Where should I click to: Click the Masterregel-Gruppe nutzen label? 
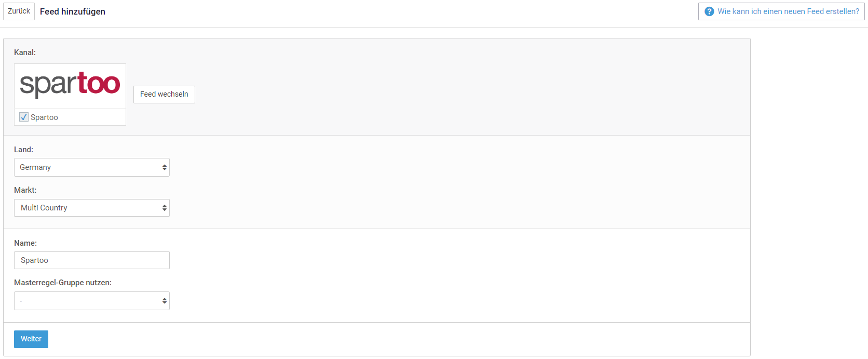click(x=63, y=283)
